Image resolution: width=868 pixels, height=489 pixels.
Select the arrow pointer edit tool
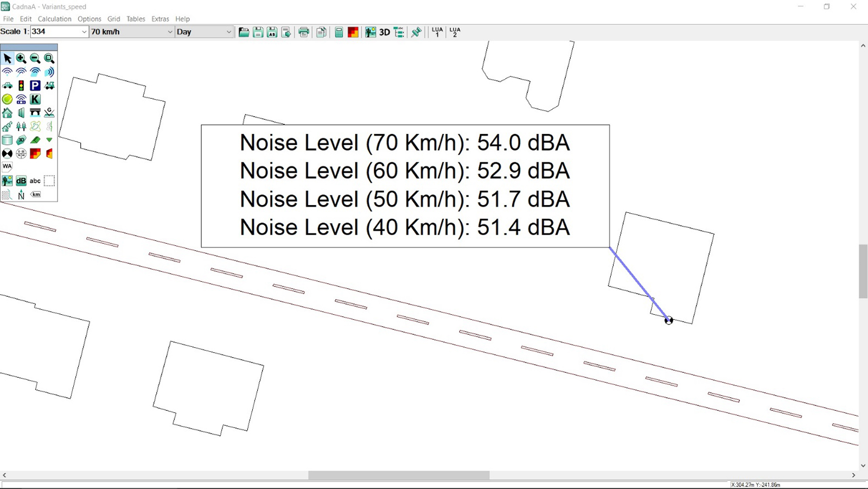(8, 59)
